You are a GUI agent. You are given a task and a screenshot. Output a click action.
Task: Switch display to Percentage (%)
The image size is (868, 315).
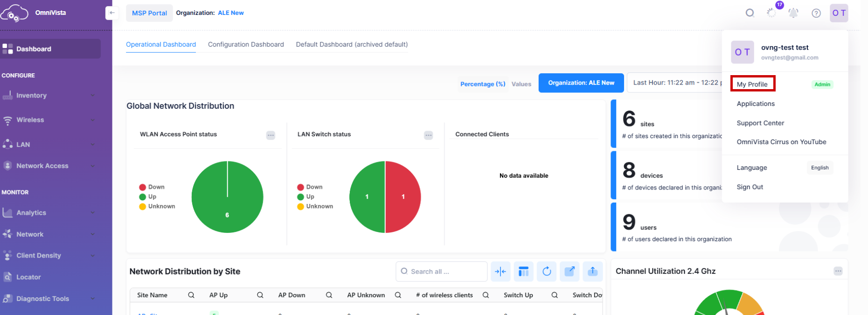pyautogui.click(x=482, y=84)
